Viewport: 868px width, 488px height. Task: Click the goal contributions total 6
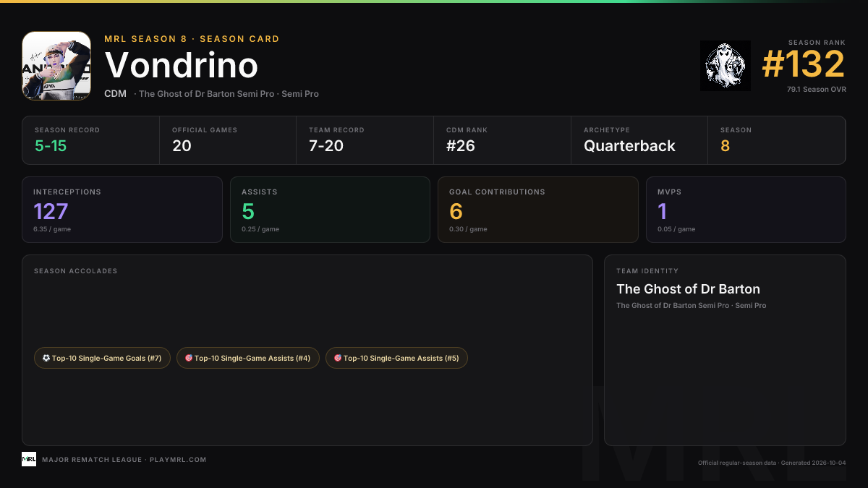[456, 211]
